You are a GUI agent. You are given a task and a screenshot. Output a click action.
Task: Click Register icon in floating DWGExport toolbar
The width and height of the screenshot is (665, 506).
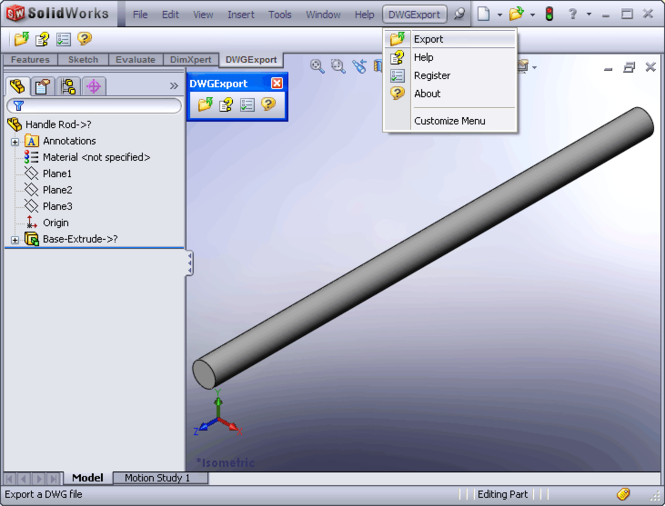(x=247, y=104)
